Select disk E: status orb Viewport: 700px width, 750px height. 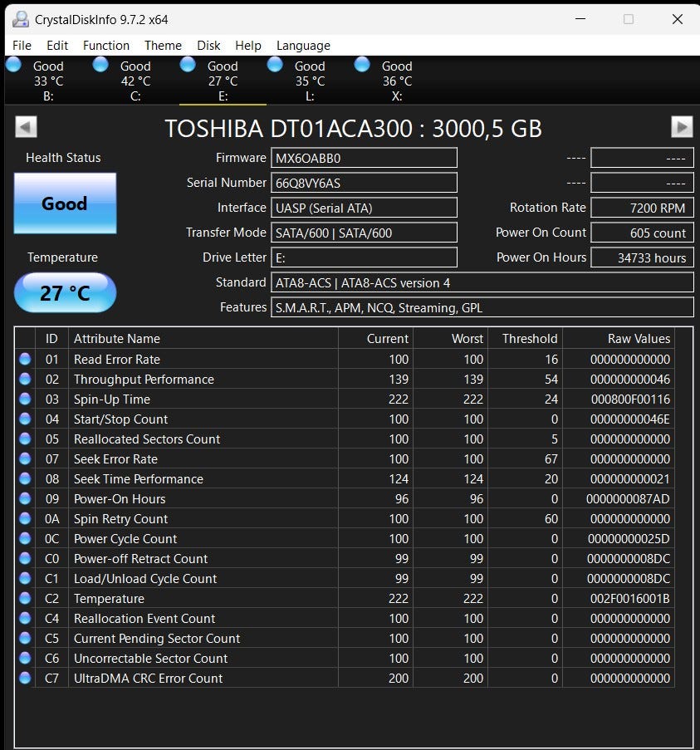point(188,64)
